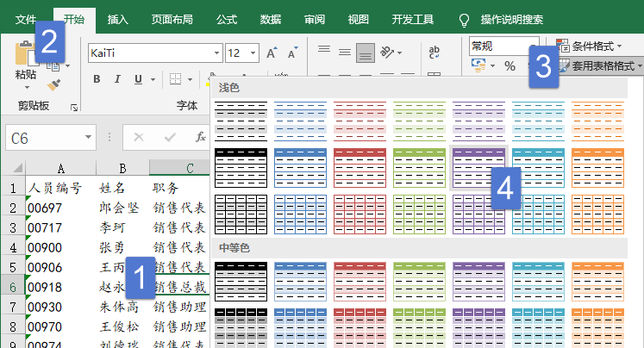The image size is (644, 348).
Task: Switch to 视图 tab
Action: 358,19
